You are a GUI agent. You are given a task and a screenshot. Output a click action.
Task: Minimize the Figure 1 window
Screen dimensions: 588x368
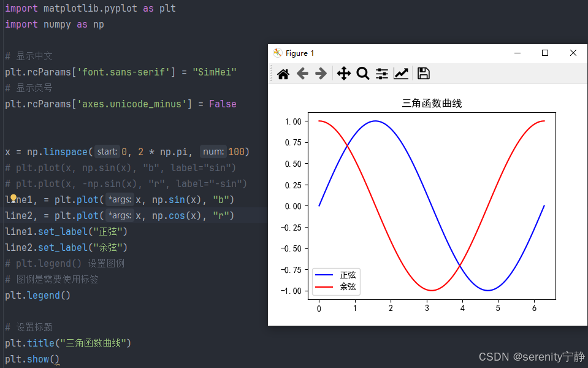coord(517,53)
